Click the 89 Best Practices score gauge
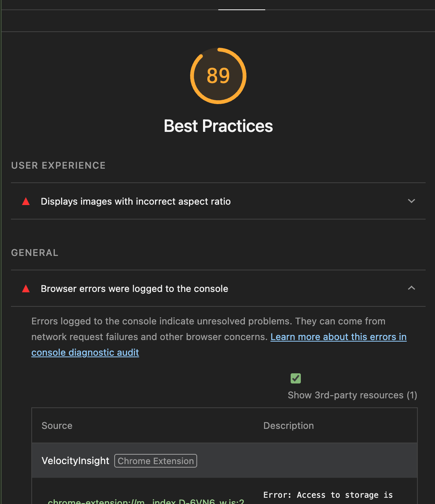 coord(218,76)
